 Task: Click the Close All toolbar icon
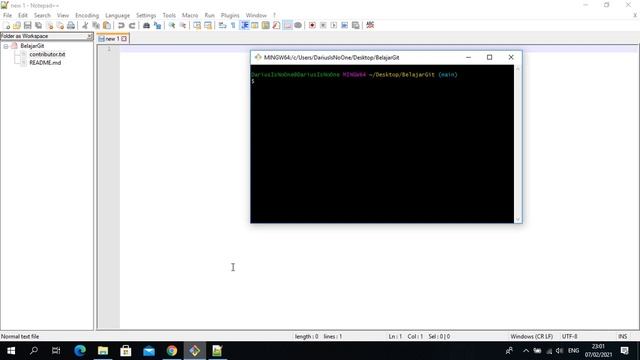[x=60, y=25]
